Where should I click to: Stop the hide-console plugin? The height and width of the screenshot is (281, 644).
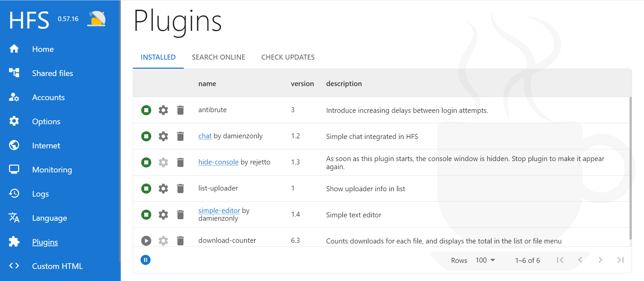click(146, 162)
